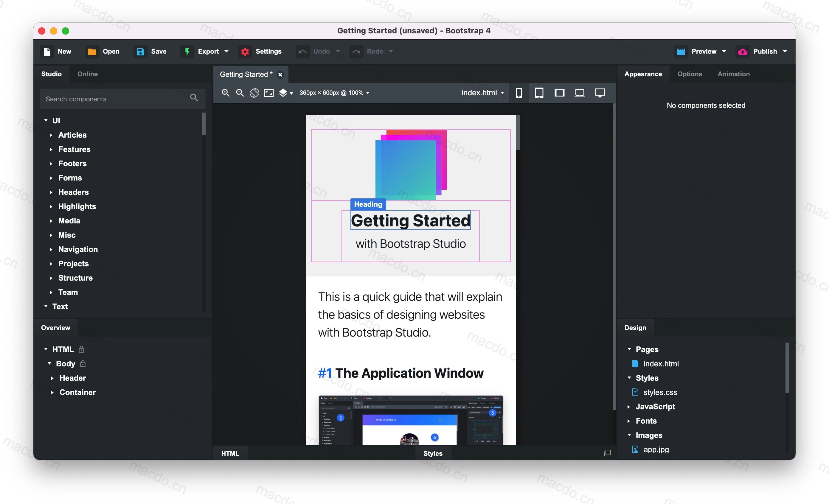This screenshot has height=504, width=829.
Task: Select the Studio tab
Action: (x=52, y=74)
